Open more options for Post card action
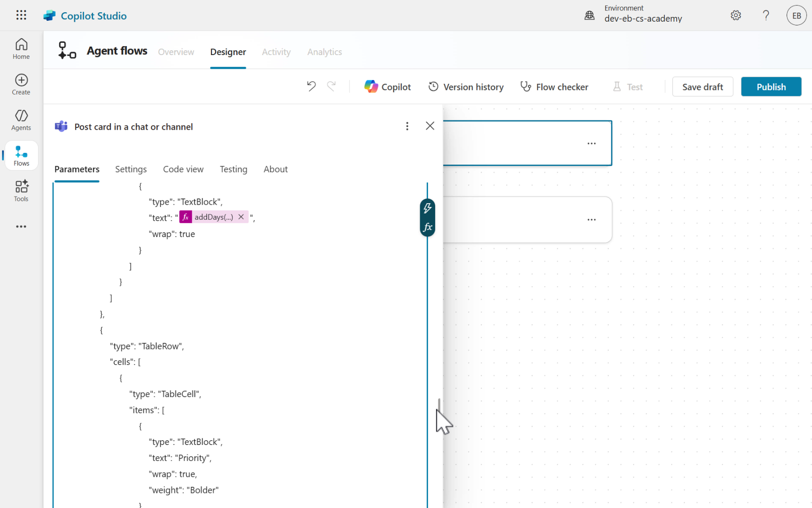This screenshot has width=812, height=508. 407,126
